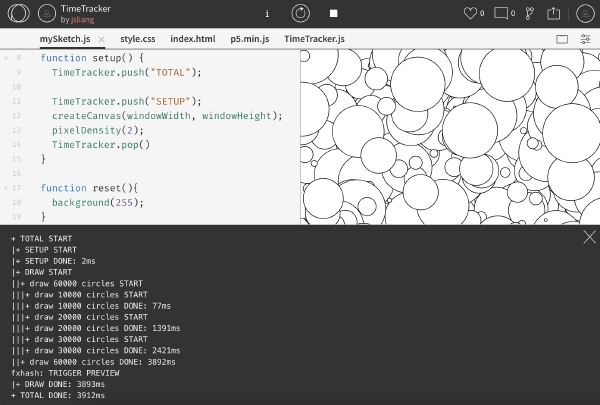Close the console panel
The image size is (600, 405).
(589, 237)
